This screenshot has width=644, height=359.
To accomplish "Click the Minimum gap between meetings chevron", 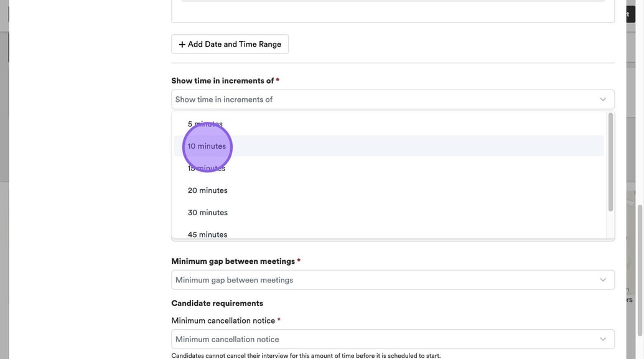I will [602, 280].
